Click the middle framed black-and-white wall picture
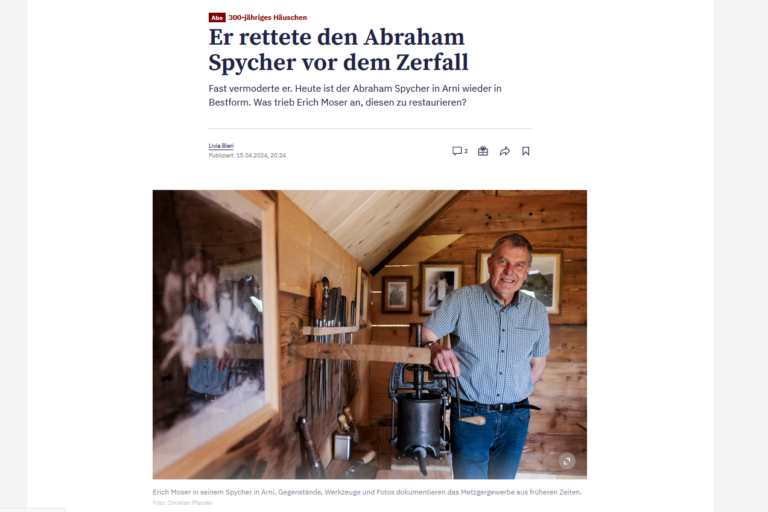 point(441,288)
